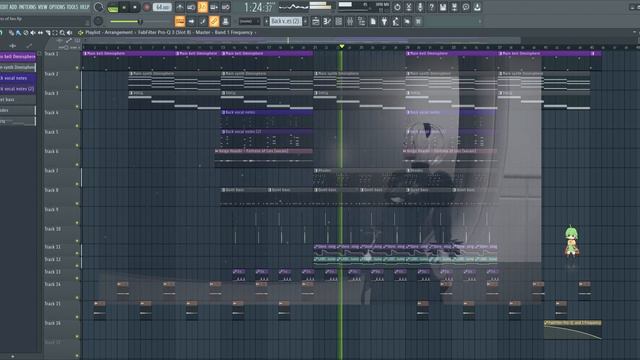Click 'FabFilter Pro-Q 3 (Slot 8)' breadcrumb
Image resolution: width=640 pixels, height=360 pixels.
(x=164, y=33)
